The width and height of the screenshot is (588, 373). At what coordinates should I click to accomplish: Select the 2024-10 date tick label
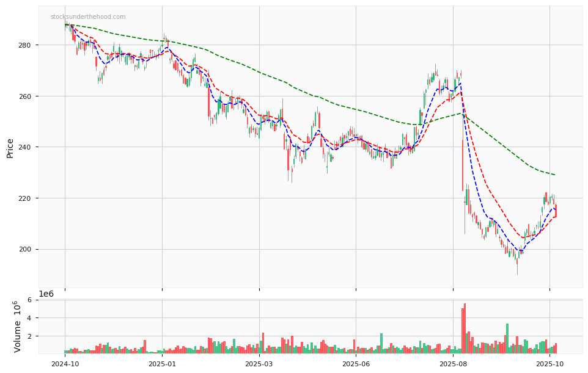65,364
